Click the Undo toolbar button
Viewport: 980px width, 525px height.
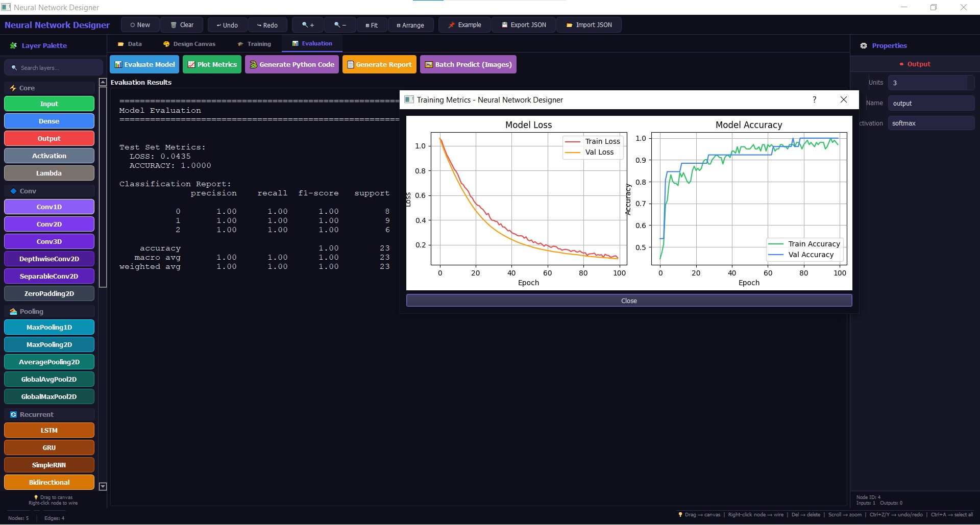[x=227, y=25]
